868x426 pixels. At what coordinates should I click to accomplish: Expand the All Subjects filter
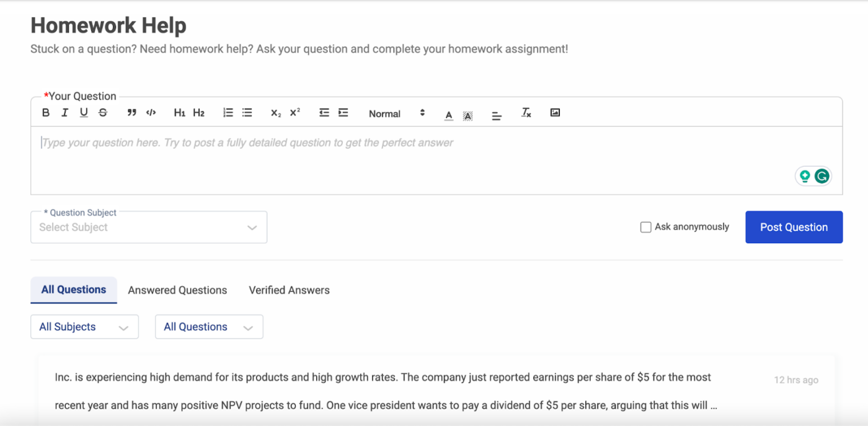84,327
